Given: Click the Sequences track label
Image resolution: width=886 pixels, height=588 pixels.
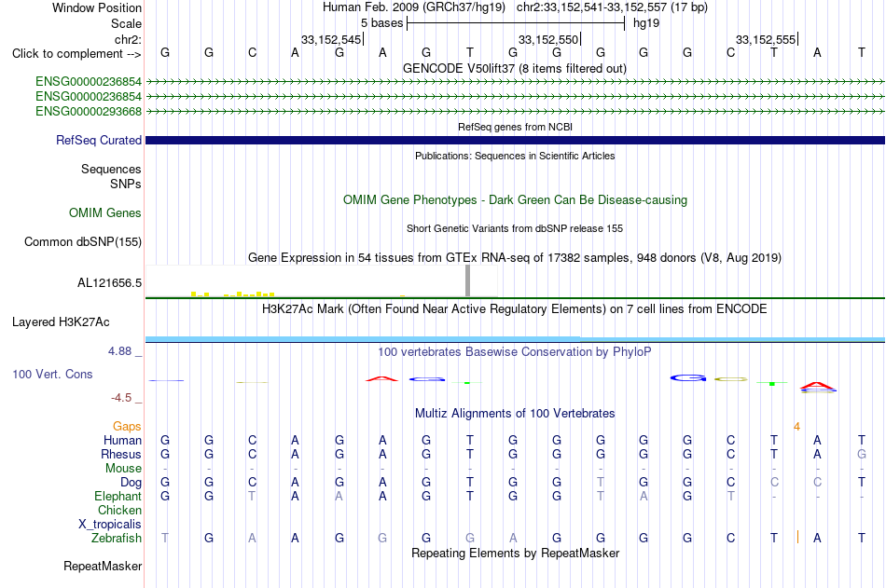Looking at the screenshot, I should (111, 169).
